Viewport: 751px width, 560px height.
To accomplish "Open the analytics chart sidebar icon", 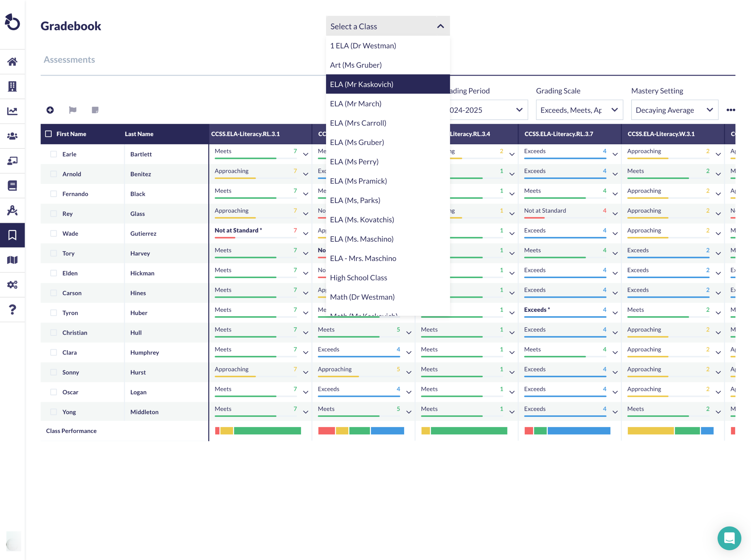I will 12,111.
